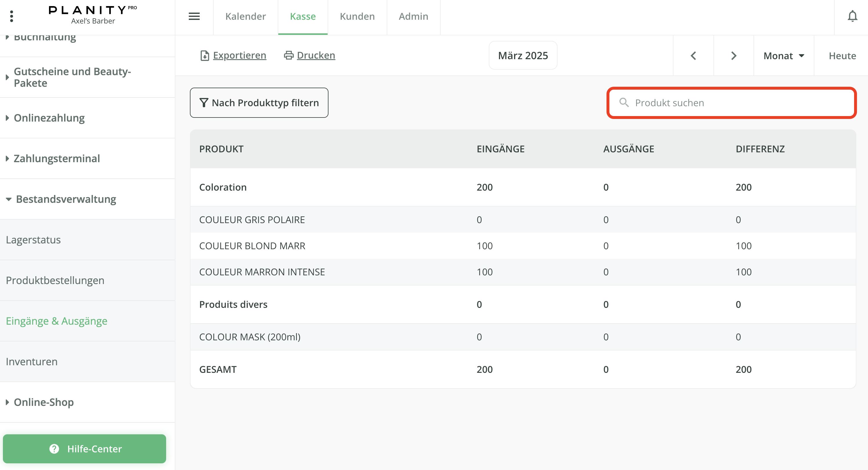
Task: Go to previous month arrow
Action: pyautogui.click(x=693, y=56)
